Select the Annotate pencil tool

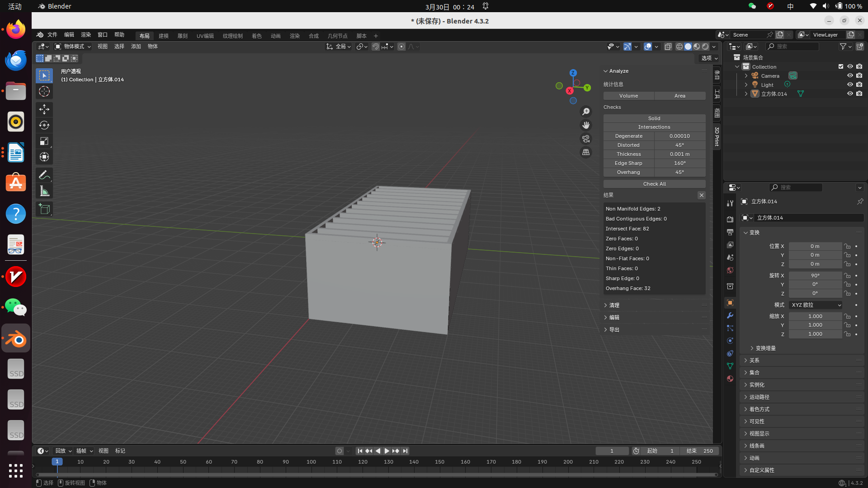[x=44, y=175]
